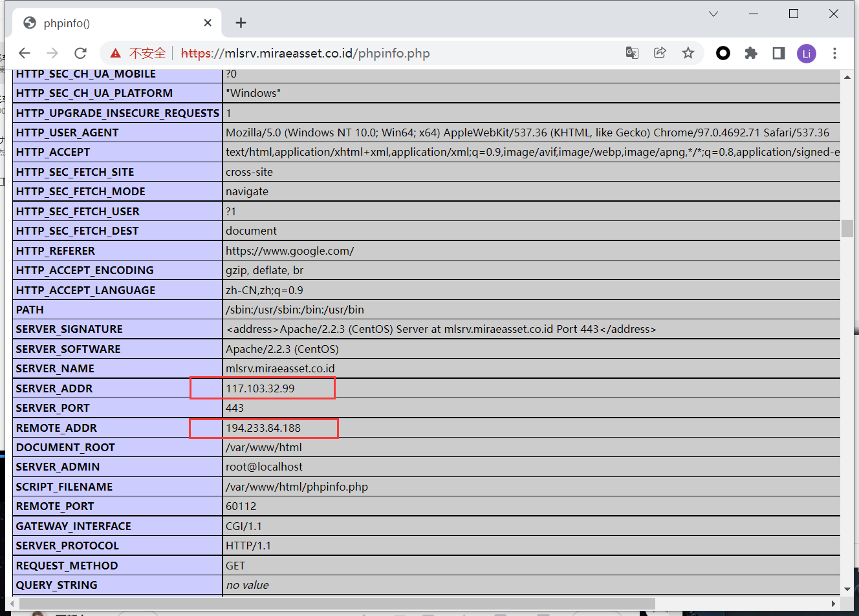Go forward to the next page
Image resolution: width=859 pixels, height=616 pixels.
(x=52, y=53)
